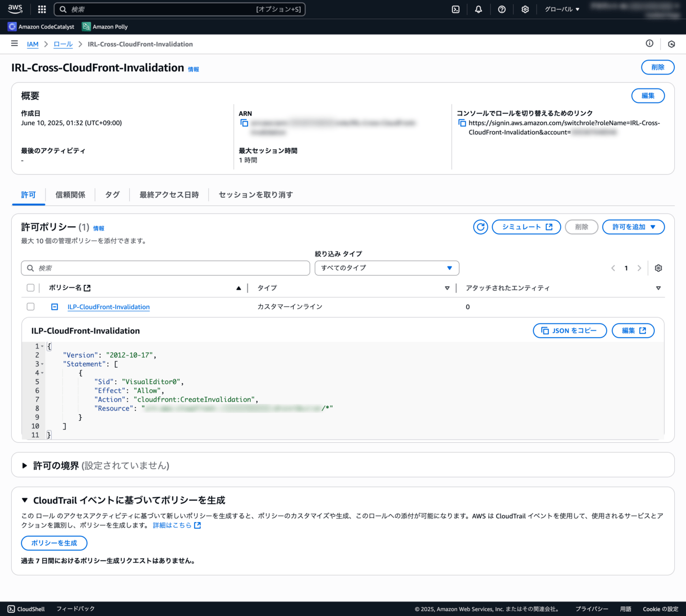This screenshot has width=686, height=616.
Task: Click JSON をコピー button
Action: tap(570, 331)
